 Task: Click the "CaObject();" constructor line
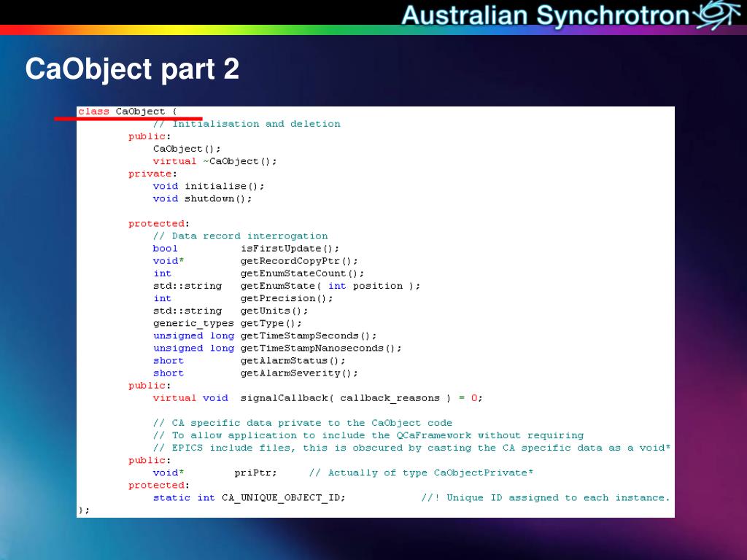coord(187,149)
